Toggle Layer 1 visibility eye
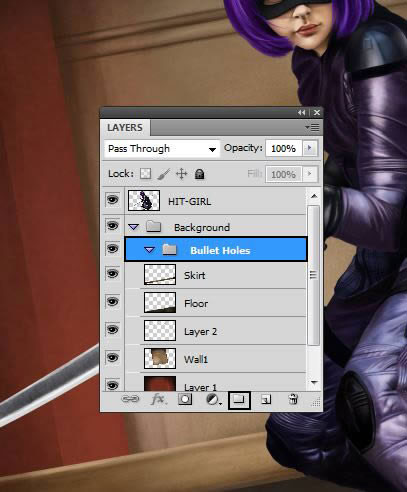This screenshot has height=492, width=407. 113,385
